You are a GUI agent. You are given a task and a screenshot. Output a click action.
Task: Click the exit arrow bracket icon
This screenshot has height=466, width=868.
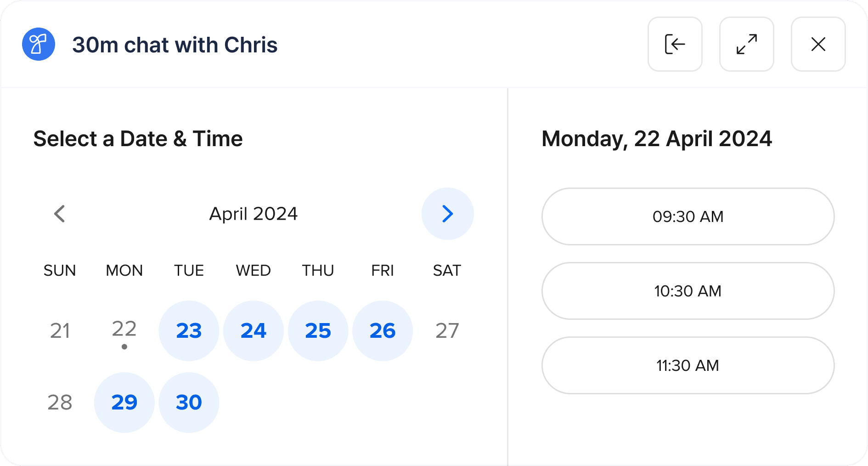coord(675,44)
